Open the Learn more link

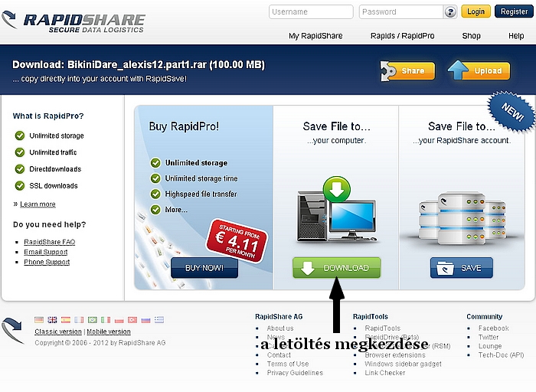(x=38, y=204)
